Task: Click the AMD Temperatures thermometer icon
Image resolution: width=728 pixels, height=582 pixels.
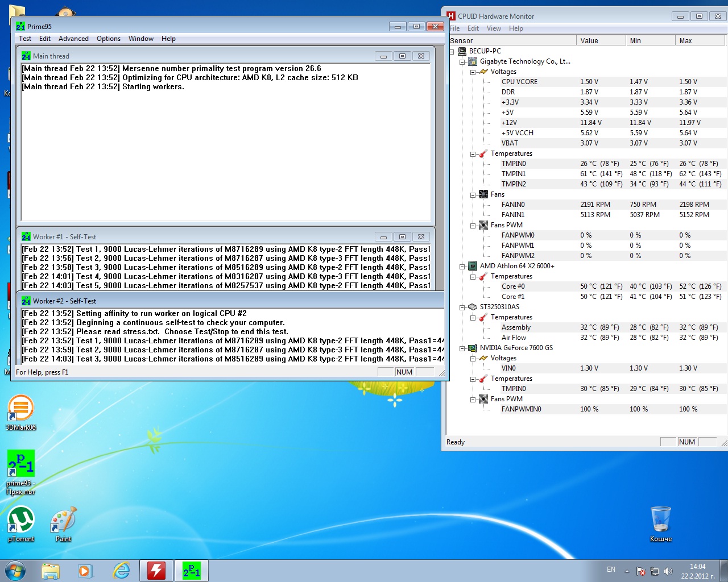Action: (483, 276)
